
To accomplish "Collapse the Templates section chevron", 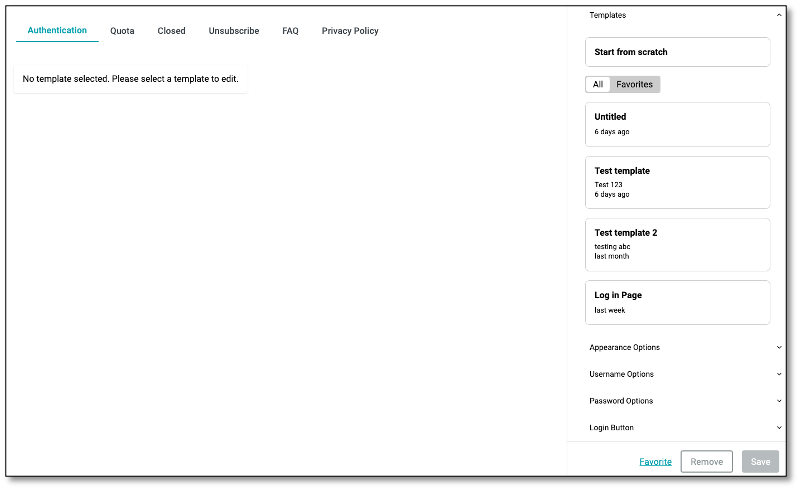I will (x=779, y=15).
